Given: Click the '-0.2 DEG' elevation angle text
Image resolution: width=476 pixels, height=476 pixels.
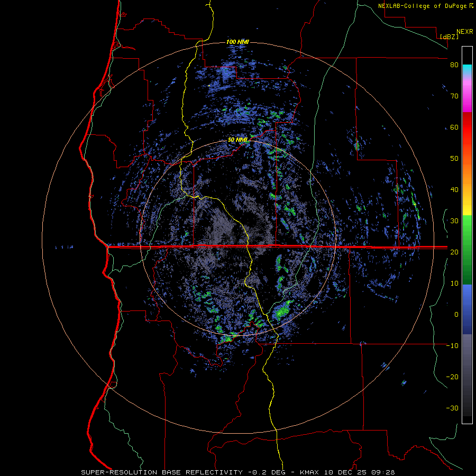Looking at the screenshot, I should (268, 472).
